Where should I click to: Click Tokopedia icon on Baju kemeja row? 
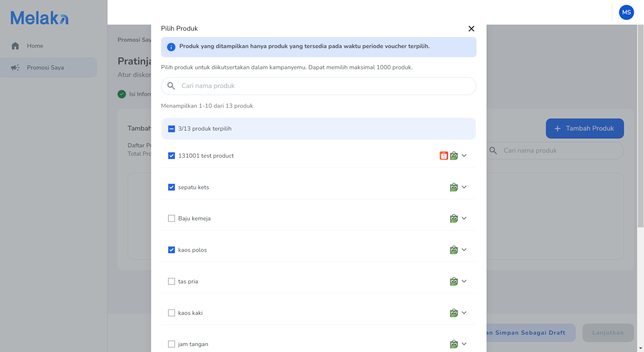click(x=454, y=218)
